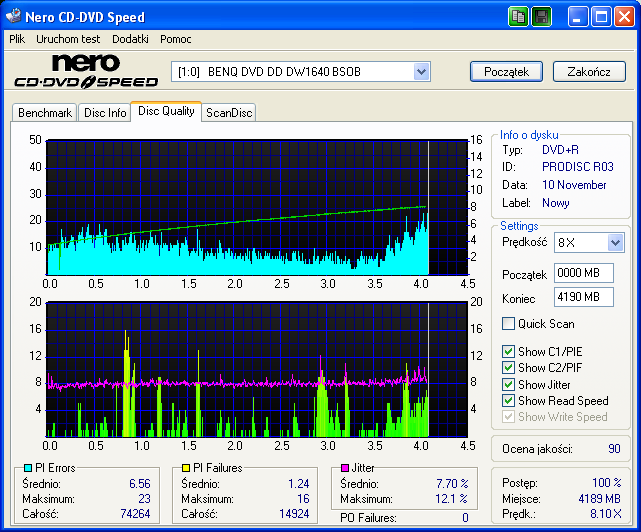641x532 pixels.
Task: Click the PI Errors Całość value 74264
Action: coord(135,514)
